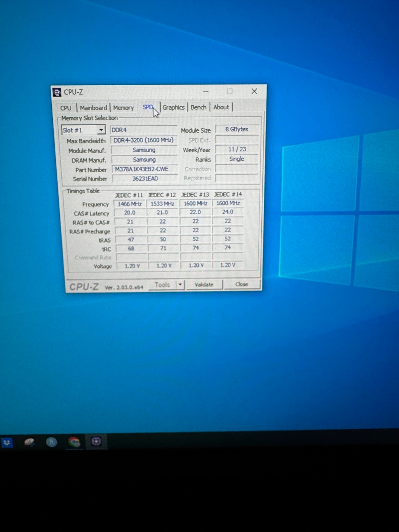Switch to the Bench tab
Screen dimensions: 399x532
point(199,107)
